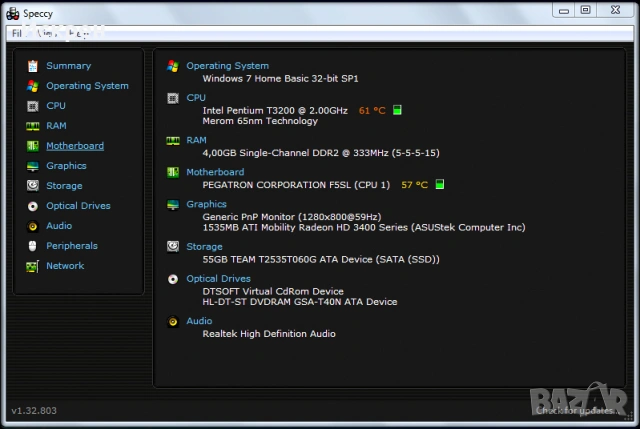Click the Optical Drives heading in main panel
This screenshot has height=429, width=640.
tap(219, 278)
